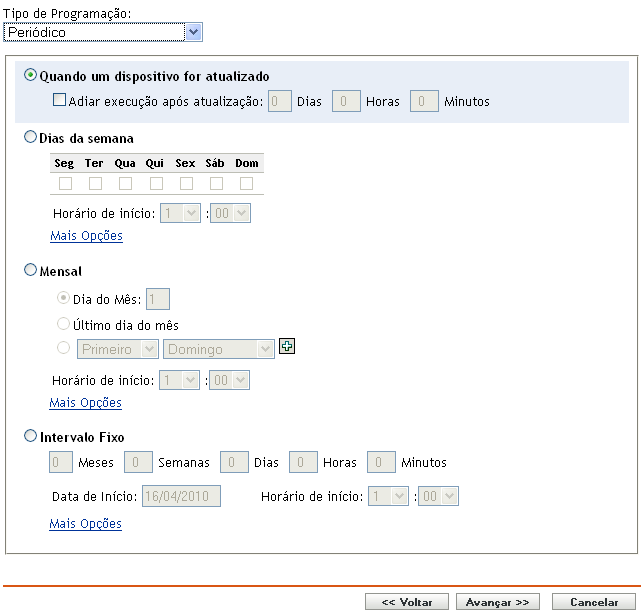Check the Qua weekday box

tap(125, 183)
